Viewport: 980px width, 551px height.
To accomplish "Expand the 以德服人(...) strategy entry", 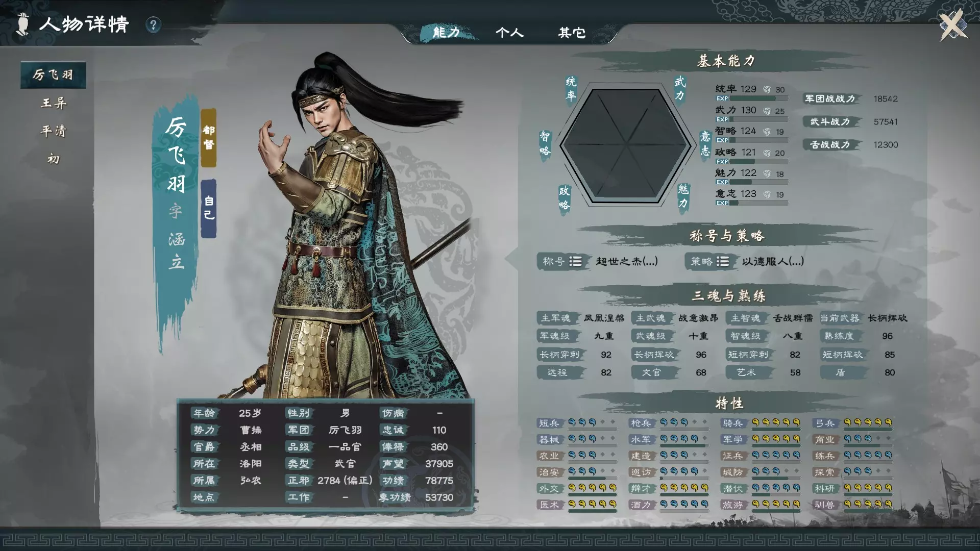I will click(x=773, y=261).
